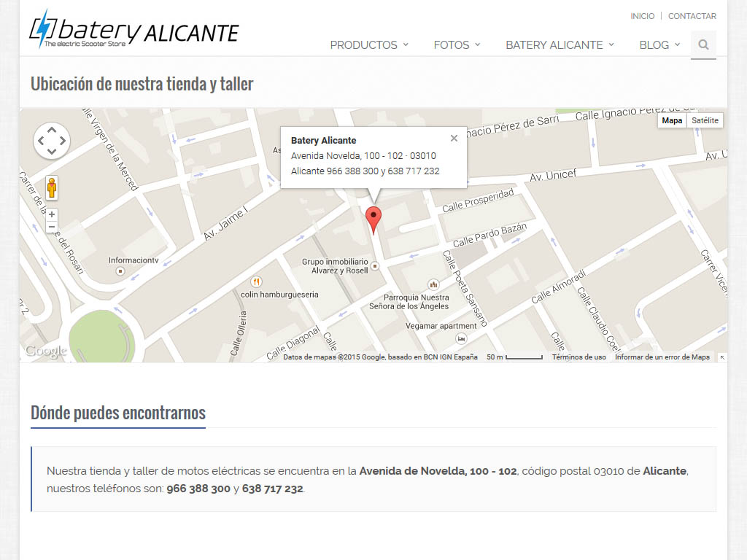Pan the map left with the arrow control
Viewport: 747px width, 560px height.
pyautogui.click(x=41, y=141)
